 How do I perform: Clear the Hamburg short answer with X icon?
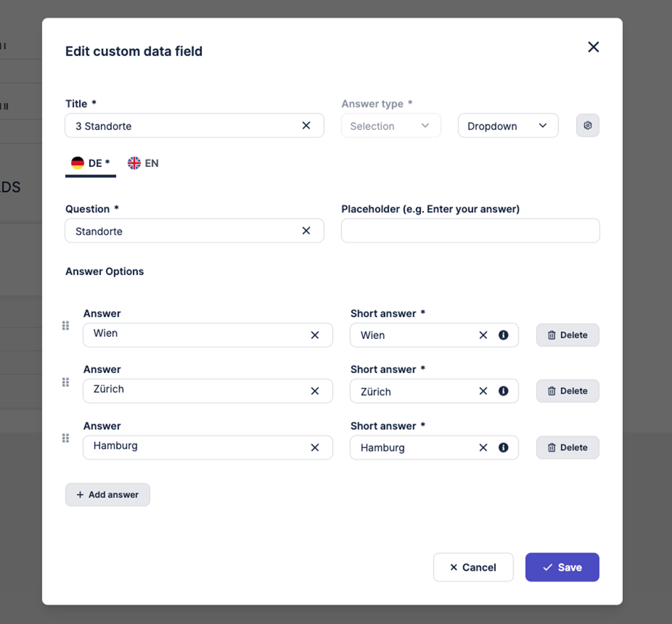tap(484, 448)
